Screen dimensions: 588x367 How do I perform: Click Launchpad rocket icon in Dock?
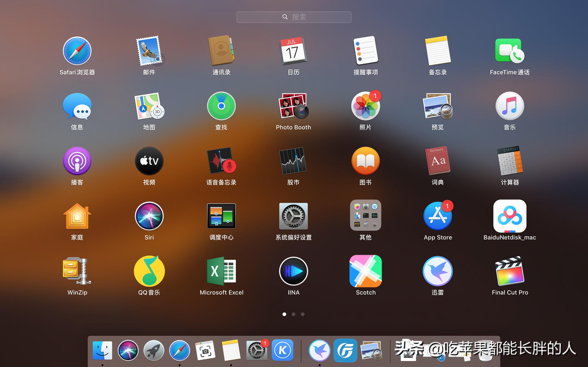[154, 350]
